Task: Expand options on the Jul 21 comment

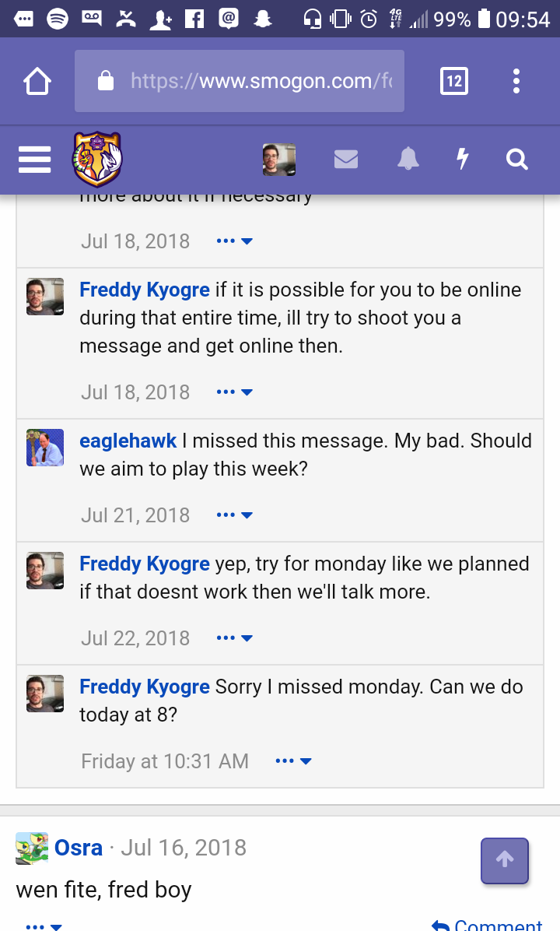Action: tap(235, 515)
